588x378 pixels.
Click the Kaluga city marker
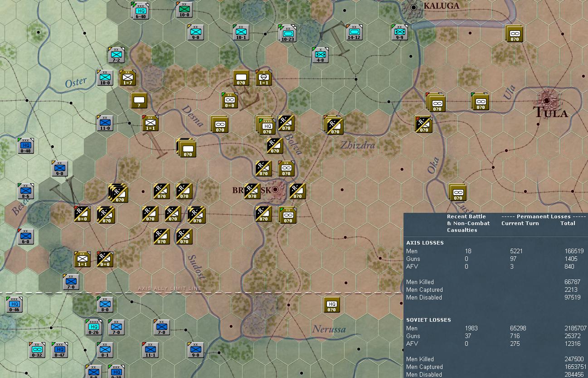pyautogui.click(x=413, y=7)
